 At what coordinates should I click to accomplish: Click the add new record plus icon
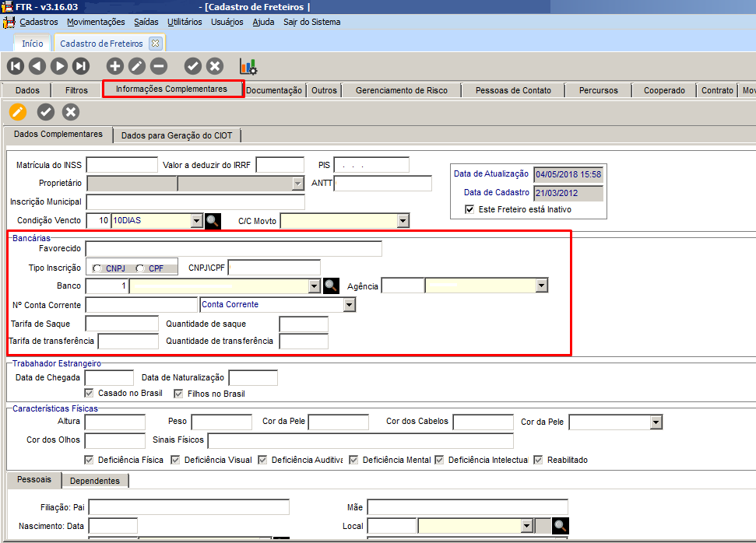(114, 66)
